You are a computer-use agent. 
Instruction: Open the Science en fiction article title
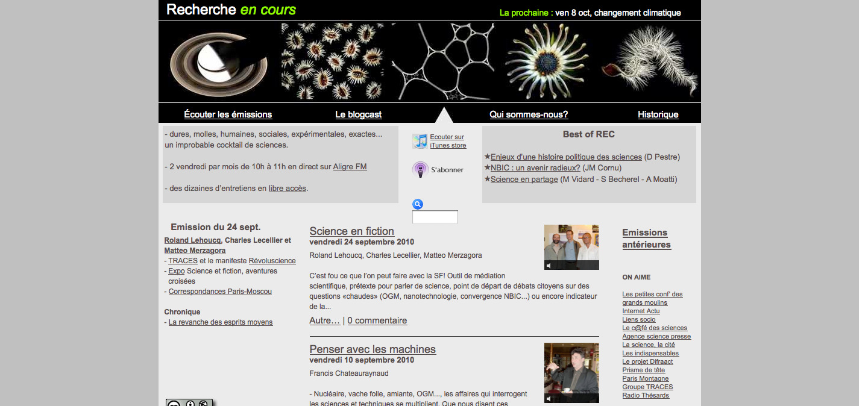[351, 231]
